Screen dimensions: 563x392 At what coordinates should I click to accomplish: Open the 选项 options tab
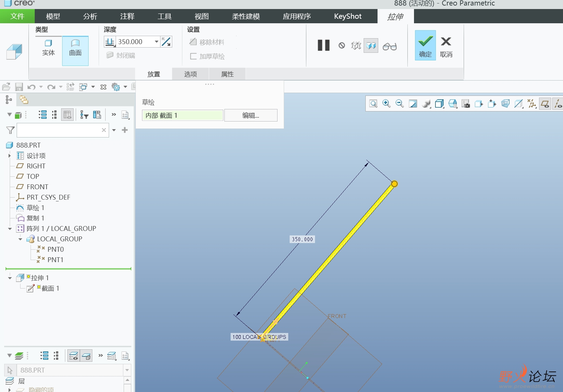pos(190,74)
